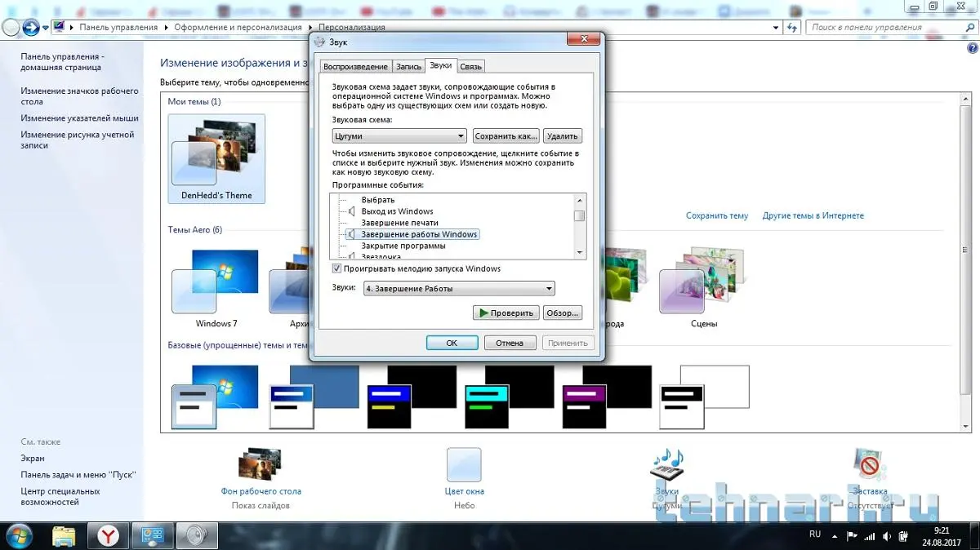Go to Панель управления домашняя страница
This screenshot has height=550, width=980.
pyautogui.click(x=63, y=62)
